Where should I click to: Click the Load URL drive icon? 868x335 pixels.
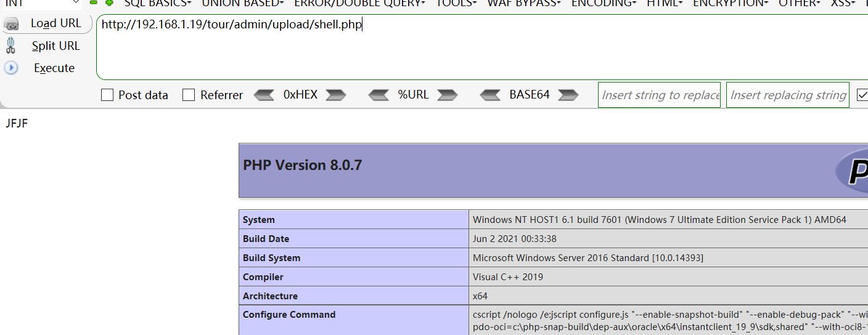click(x=11, y=24)
